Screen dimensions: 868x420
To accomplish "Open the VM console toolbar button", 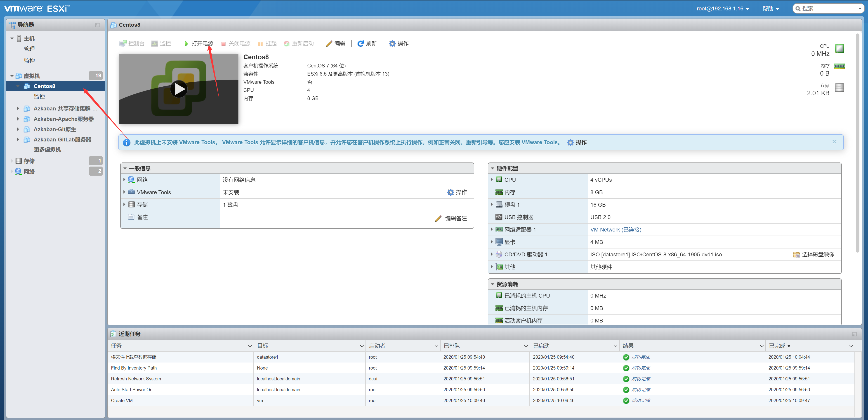I will [132, 43].
